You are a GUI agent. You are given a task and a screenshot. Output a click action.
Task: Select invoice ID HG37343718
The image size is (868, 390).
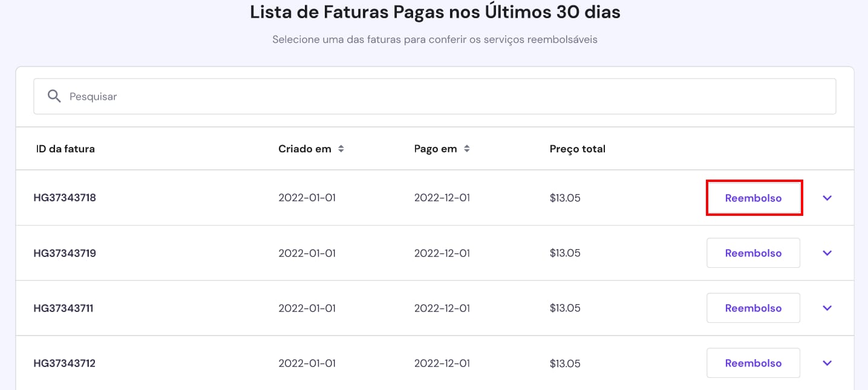click(x=65, y=198)
